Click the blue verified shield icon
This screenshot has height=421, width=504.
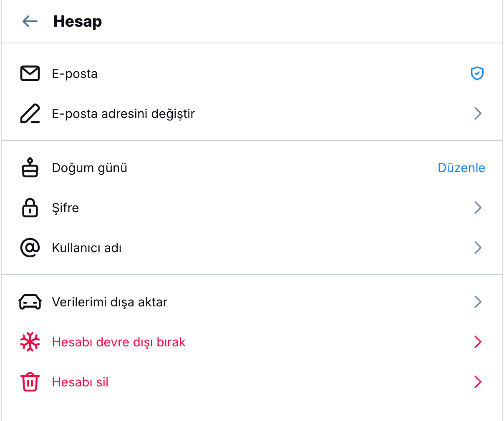coord(477,73)
